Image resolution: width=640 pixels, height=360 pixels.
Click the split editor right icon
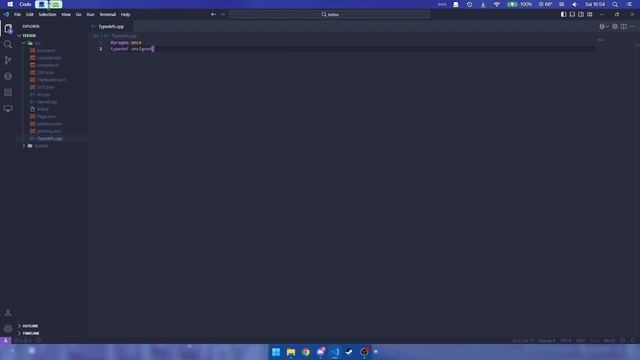point(624,27)
